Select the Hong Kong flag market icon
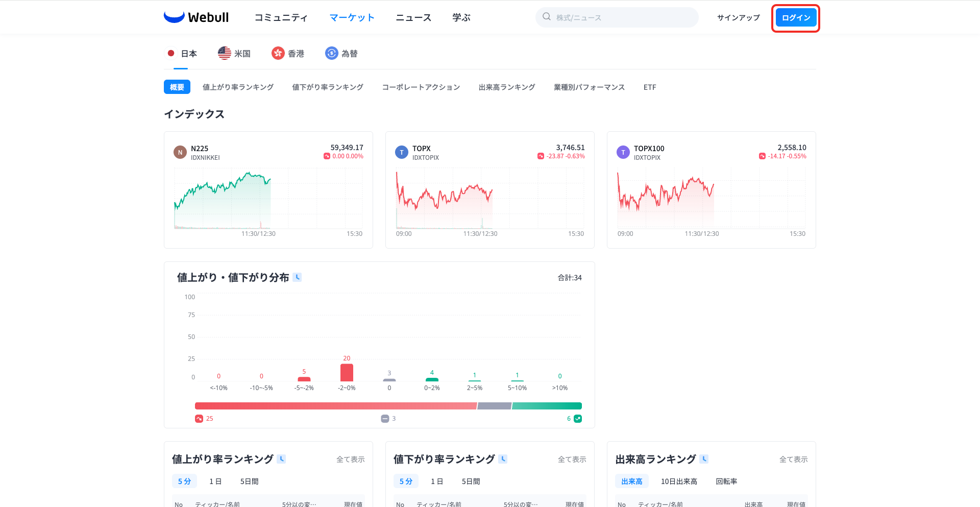The width and height of the screenshot is (980, 507). click(278, 53)
